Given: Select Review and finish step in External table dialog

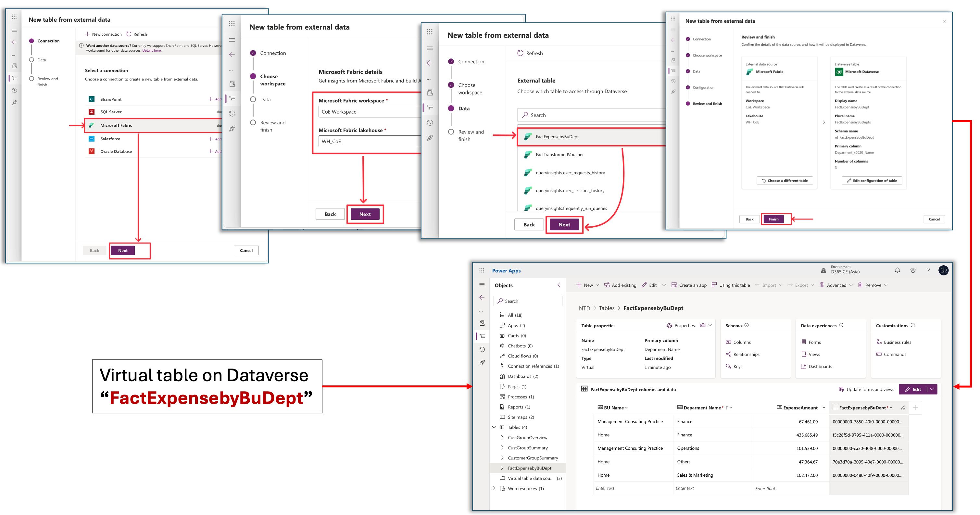Looking at the screenshot, I should tap(451, 132).
